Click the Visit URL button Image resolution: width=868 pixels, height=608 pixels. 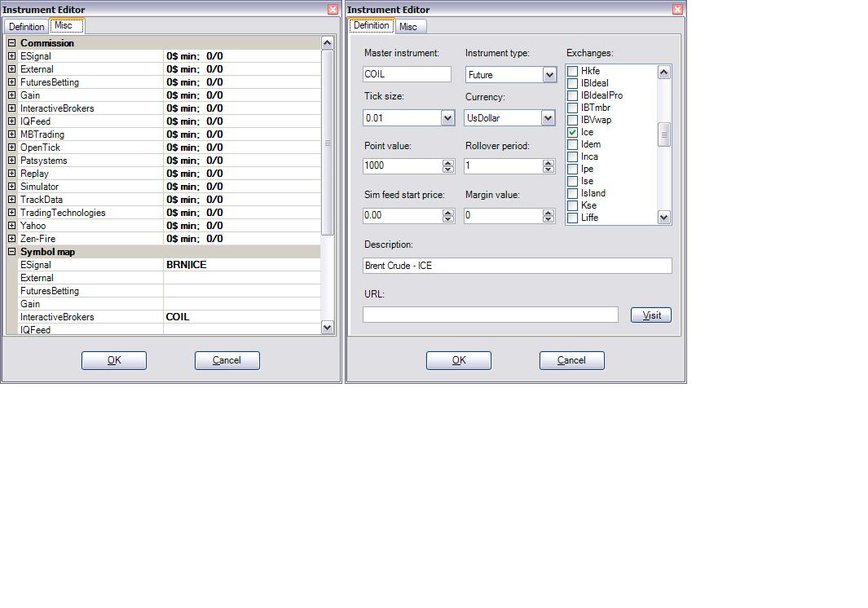[x=651, y=315]
